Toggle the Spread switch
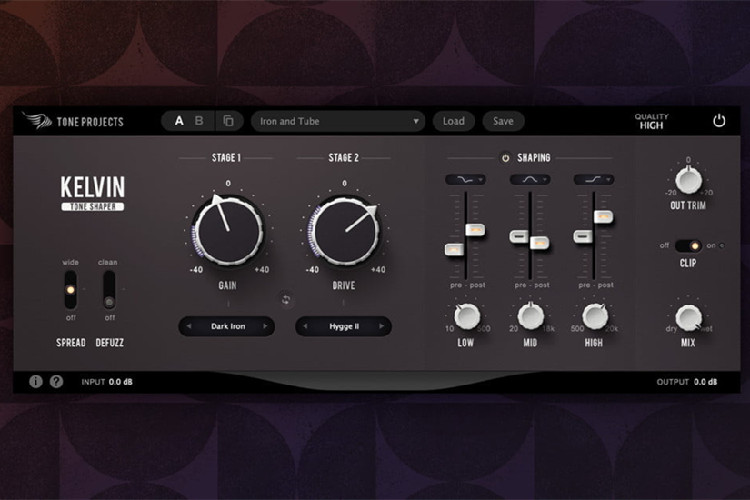Viewport: 750px width, 500px height. pos(70,290)
